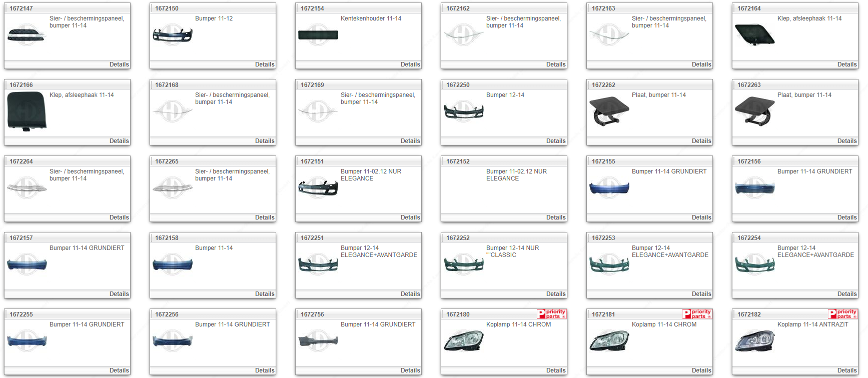This screenshot has height=378, width=868.
Task: Open Details for part 1672168
Action: click(265, 141)
